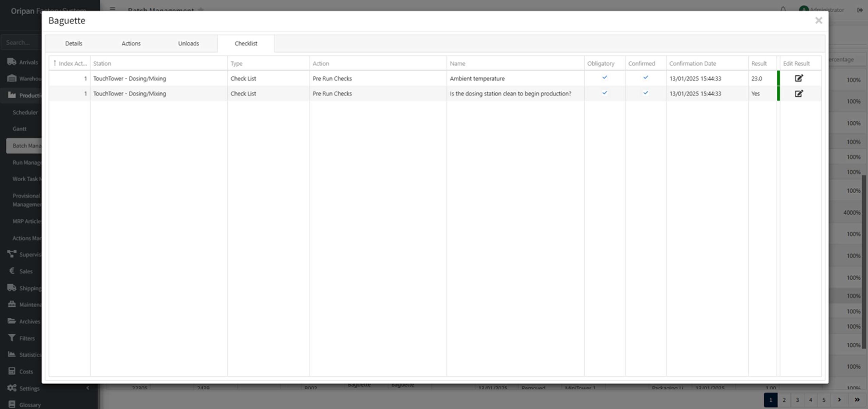Go to page 4 in pagination
Image resolution: width=868 pixels, height=409 pixels.
pos(810,400)
